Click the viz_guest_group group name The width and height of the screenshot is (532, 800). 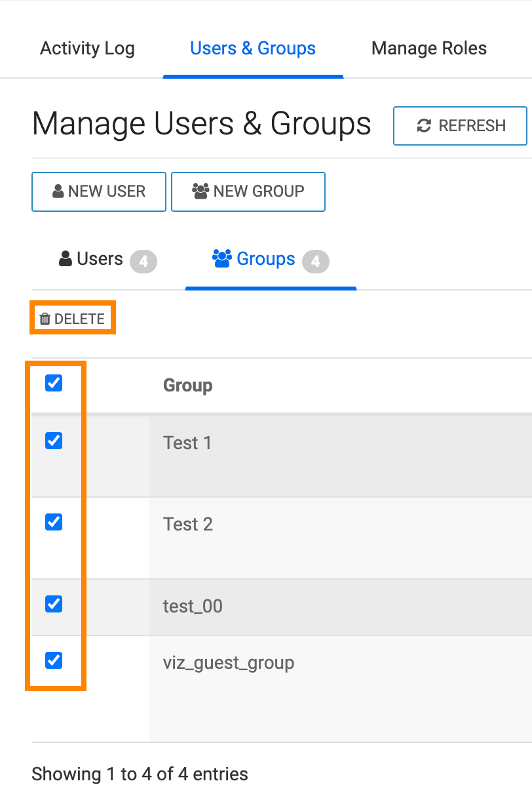pyautogui.click(x=229, y=663)
